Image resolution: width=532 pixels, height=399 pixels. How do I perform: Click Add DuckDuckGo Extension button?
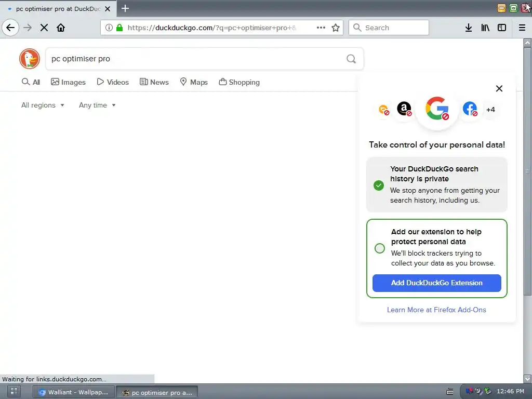click(436, 283)
